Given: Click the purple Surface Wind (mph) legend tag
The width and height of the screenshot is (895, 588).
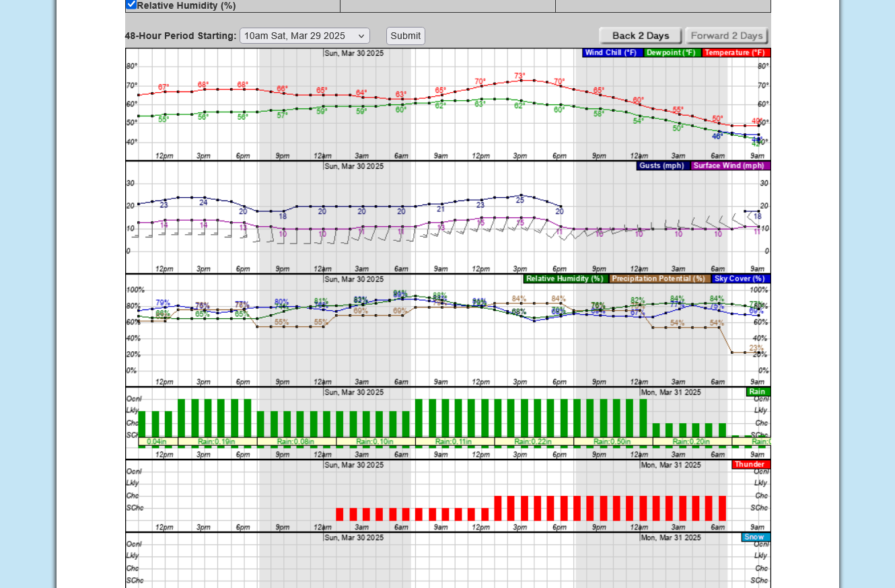Looking at the screenshot, I should point(729,166).
